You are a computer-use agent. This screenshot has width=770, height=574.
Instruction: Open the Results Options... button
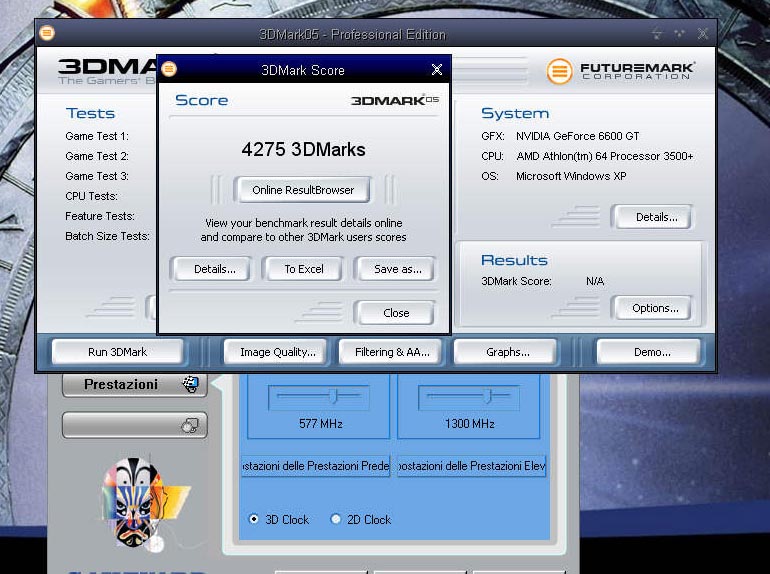pos(655,308)
